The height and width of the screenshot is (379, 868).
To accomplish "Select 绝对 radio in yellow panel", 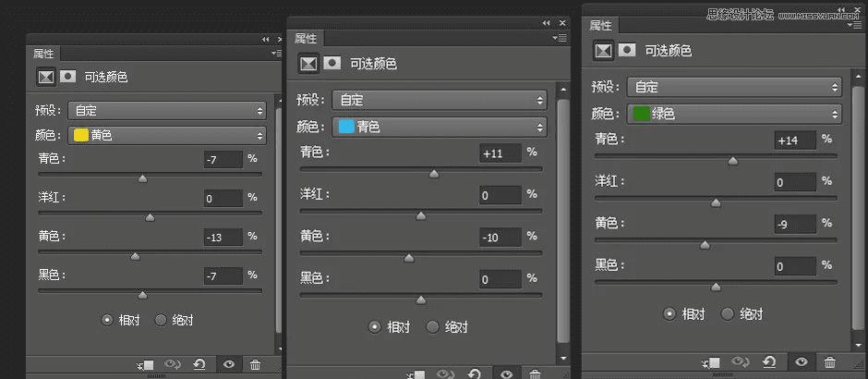I will click(x=161, y=320).
